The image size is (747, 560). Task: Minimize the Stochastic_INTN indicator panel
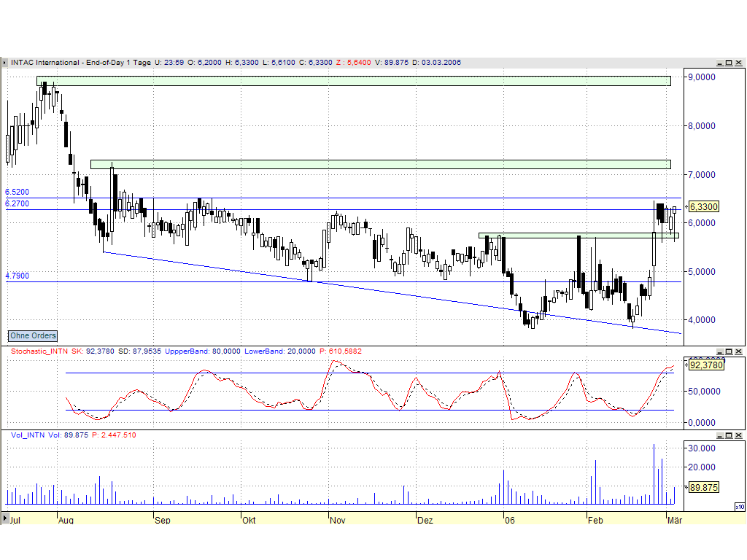[720, 351]
